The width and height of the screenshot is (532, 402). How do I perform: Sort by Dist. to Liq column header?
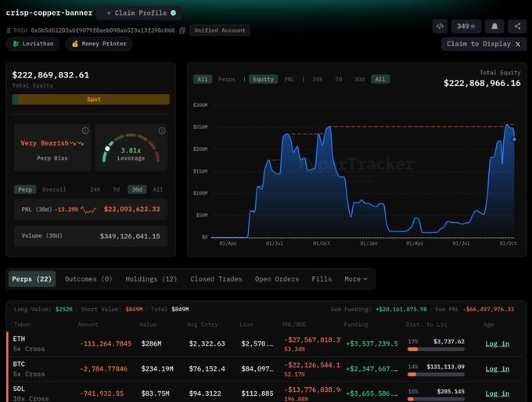(x=426, y=325)
